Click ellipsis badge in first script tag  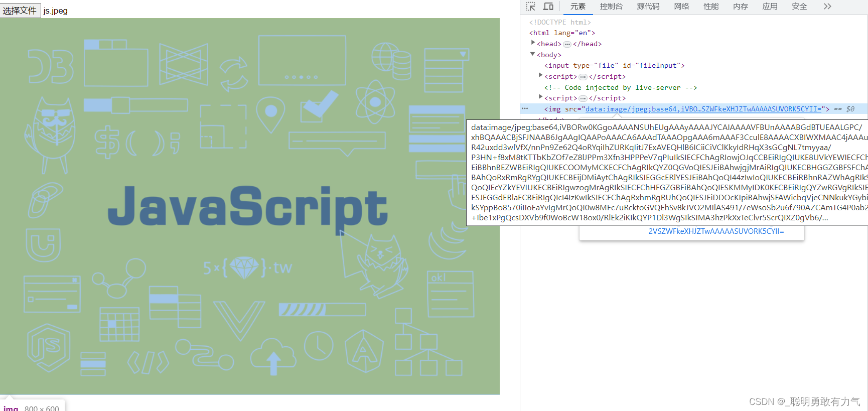point(583,77)
